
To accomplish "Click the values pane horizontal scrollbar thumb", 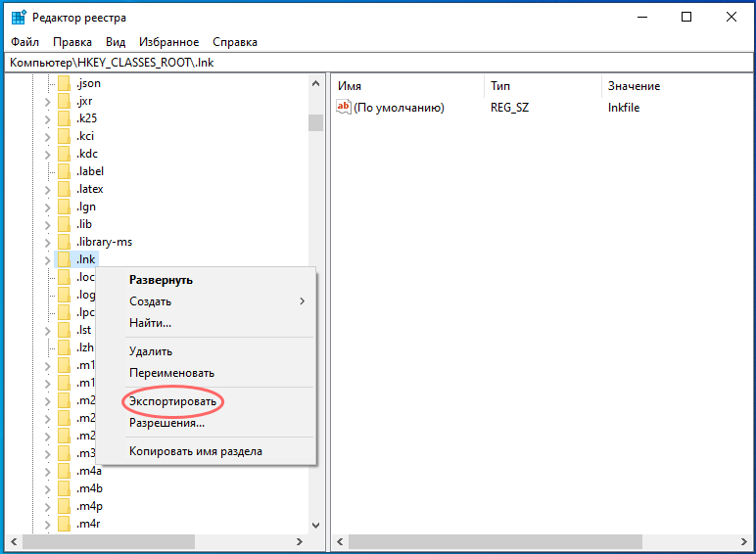I will [496, 541].
